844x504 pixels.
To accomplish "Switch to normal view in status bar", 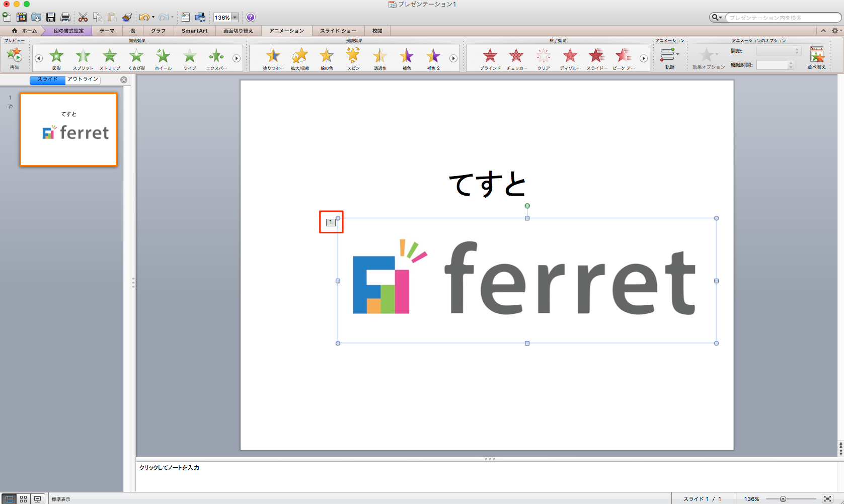I will coord(9,499).
